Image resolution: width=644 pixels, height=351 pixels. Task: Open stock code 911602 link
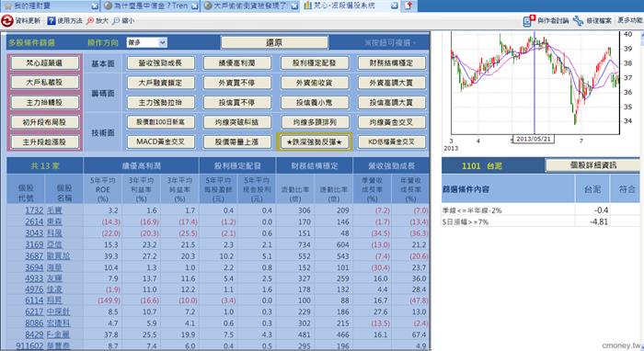[x=29, y=345]
